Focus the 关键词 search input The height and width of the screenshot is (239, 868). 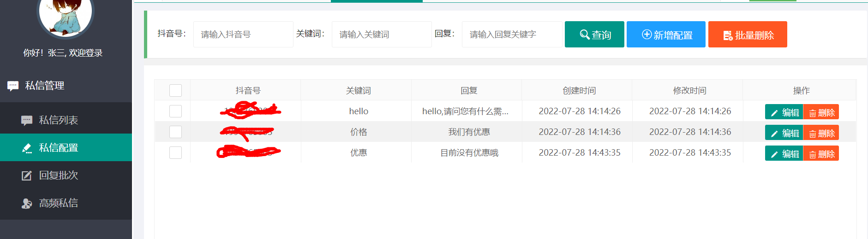(381, 35)
